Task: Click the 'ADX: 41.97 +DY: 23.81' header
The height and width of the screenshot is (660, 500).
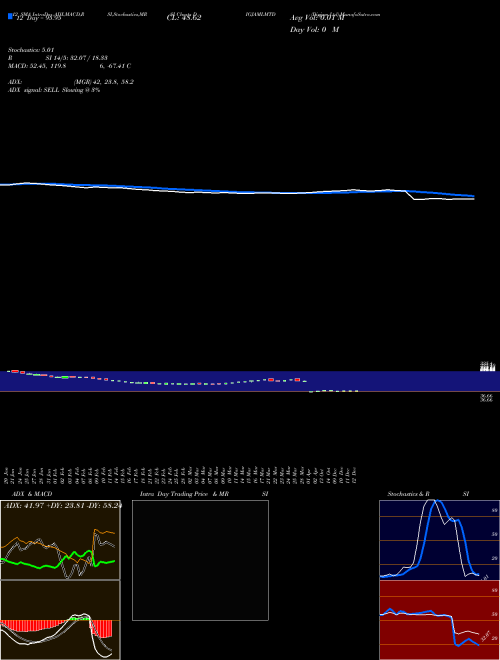Action: [x=62, y=505]
